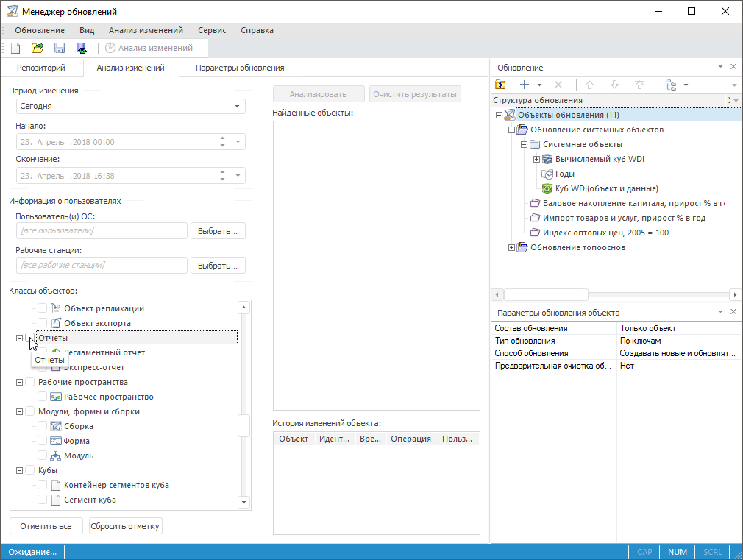Click the save-to-repository database icon
The image size is (743, 560).
(82, 48)
